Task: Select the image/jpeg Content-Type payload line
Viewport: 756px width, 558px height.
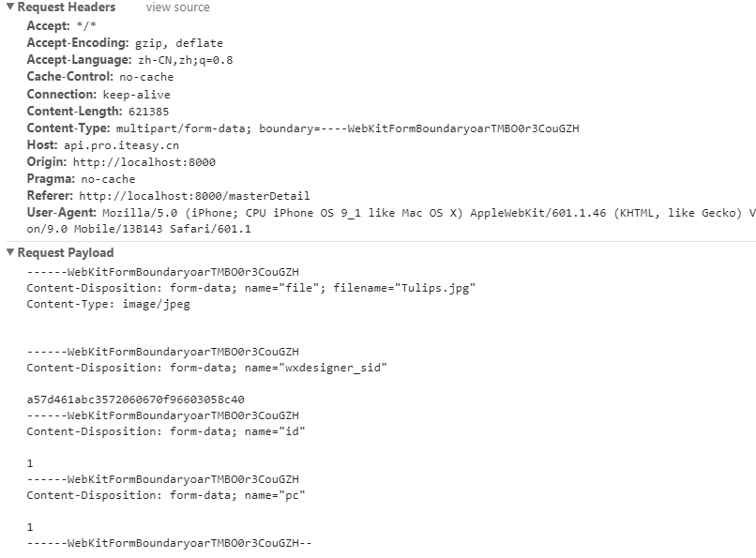Action: pyautogui.click(x=109, y=304)
